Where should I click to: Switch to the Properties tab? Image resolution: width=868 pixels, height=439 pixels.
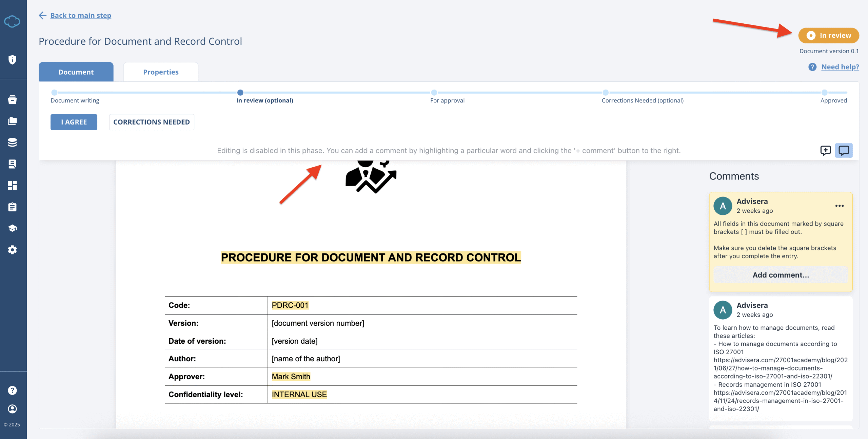(x=160, y=72)
